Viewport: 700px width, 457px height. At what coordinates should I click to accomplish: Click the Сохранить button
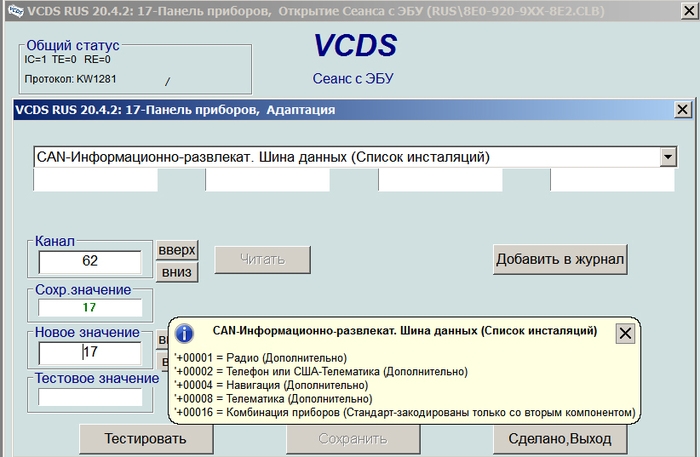(x=353, y=439)
